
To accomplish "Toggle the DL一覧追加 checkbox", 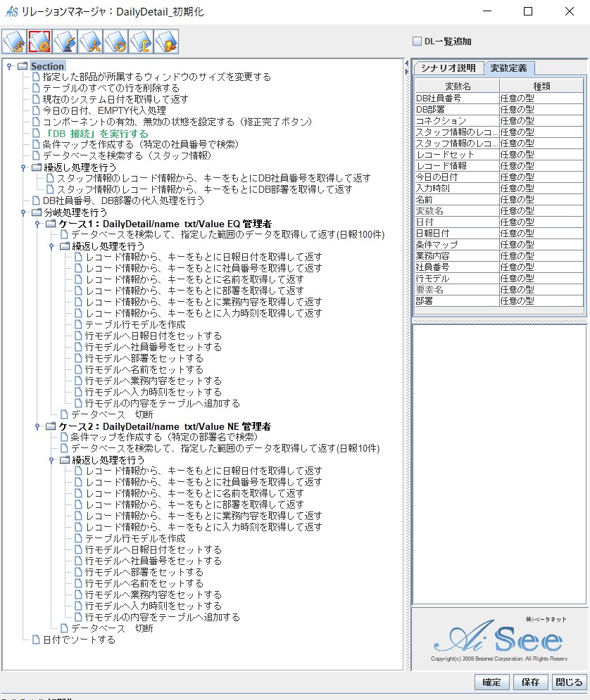I will pos(417,42).
